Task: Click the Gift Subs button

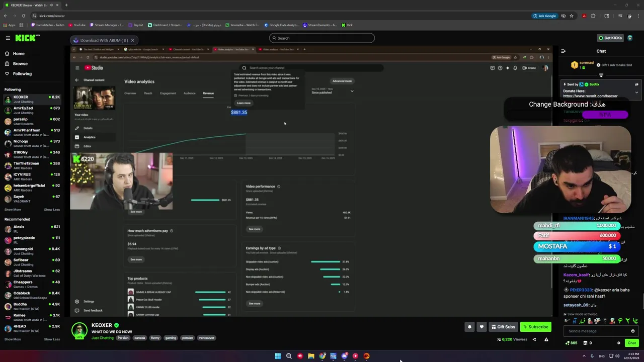Action: point(503,327)
